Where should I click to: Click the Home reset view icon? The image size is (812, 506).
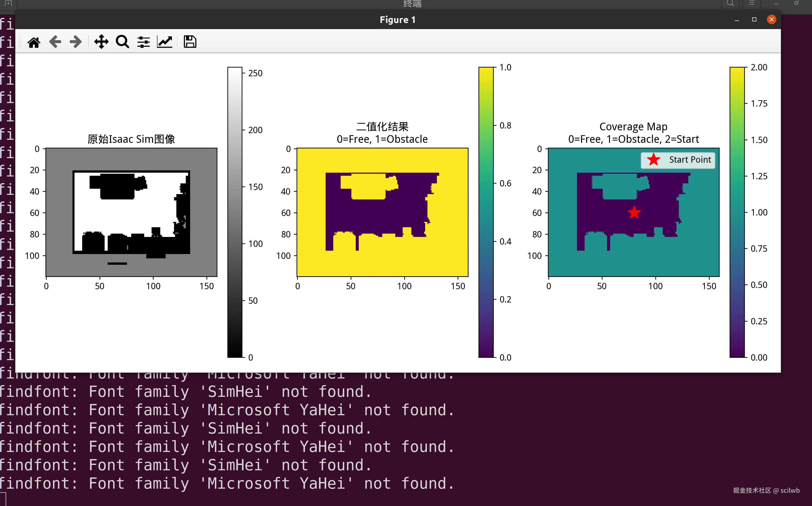tap(34, 42)
